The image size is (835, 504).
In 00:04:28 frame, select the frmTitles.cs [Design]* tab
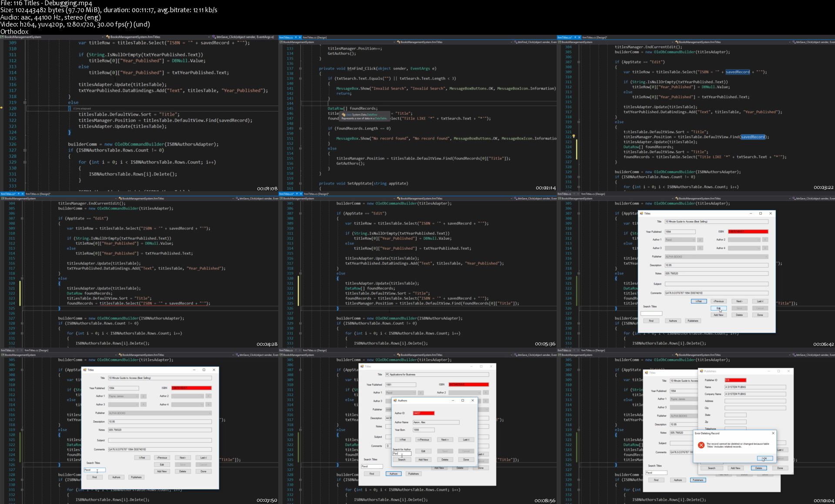pyautogui.click(x=38, y=194)
